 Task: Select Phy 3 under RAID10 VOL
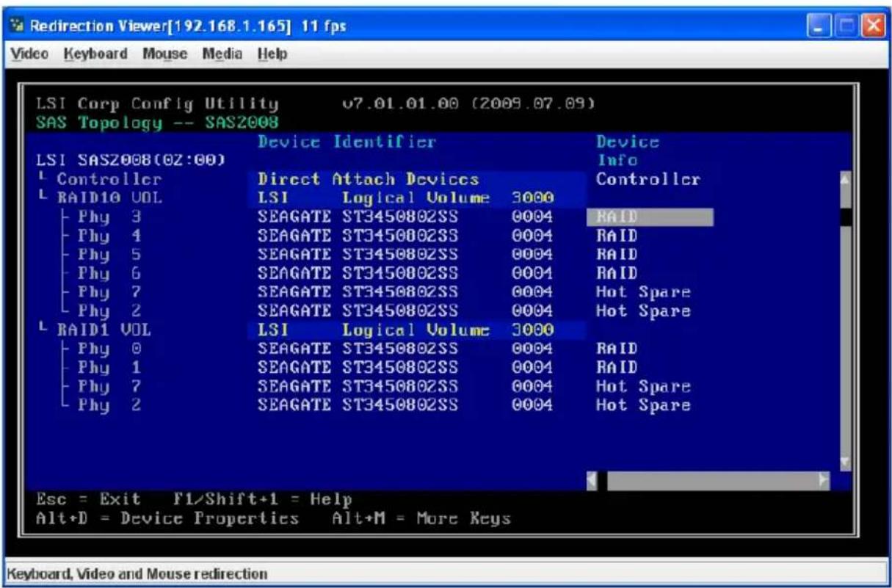[x=109, y=217]
